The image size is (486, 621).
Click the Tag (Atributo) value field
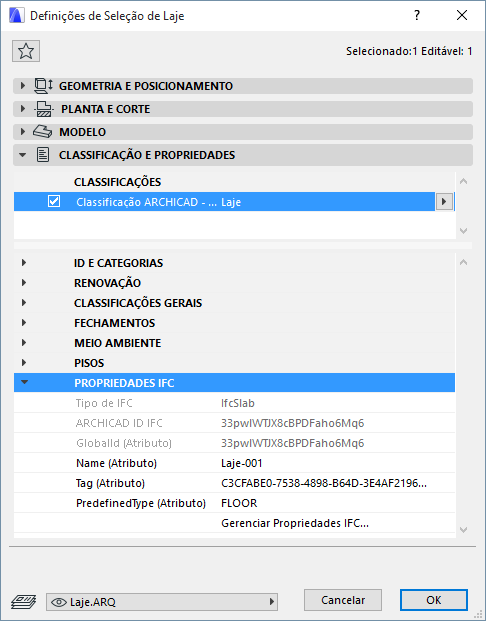point(324,483)
